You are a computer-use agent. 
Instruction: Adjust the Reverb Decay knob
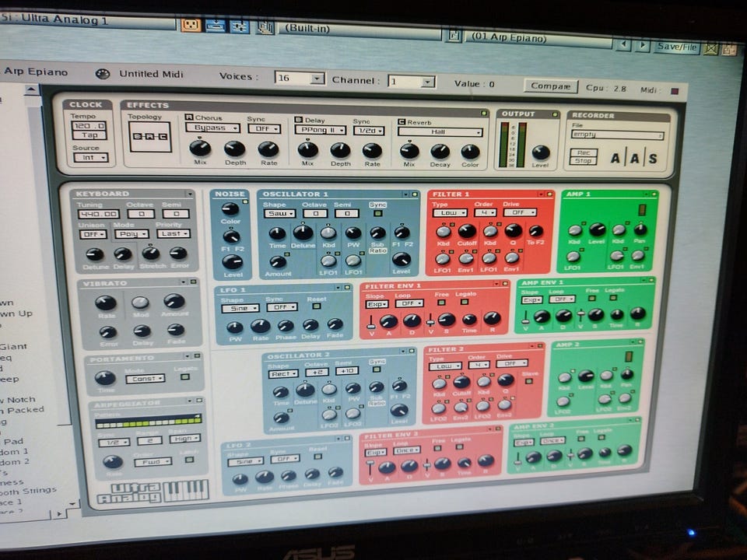440,152
